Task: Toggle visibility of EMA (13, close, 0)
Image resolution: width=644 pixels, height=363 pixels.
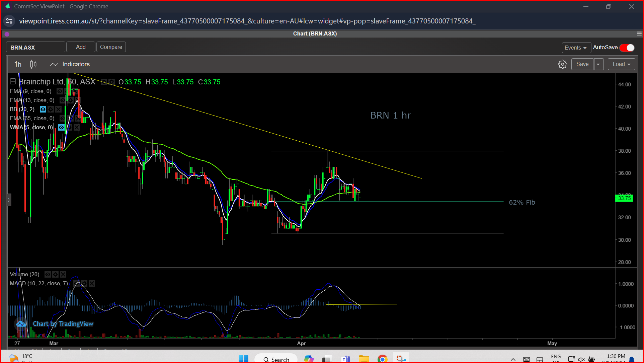Action: pos(63,100)
